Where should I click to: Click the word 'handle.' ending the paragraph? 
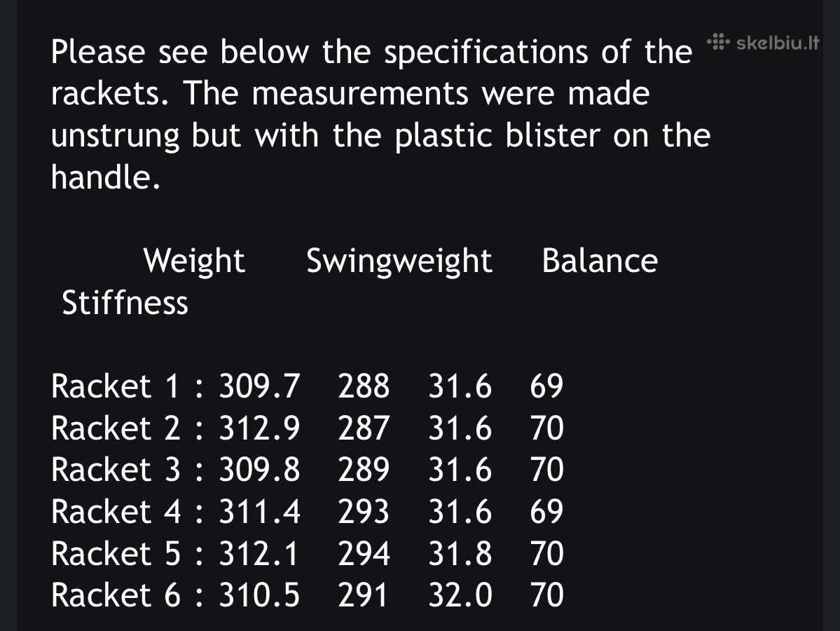[106, 177]
